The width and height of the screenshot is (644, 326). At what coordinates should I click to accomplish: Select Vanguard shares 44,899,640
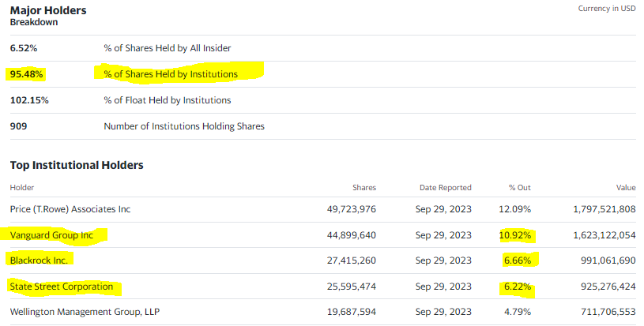[x=352, y=235]
